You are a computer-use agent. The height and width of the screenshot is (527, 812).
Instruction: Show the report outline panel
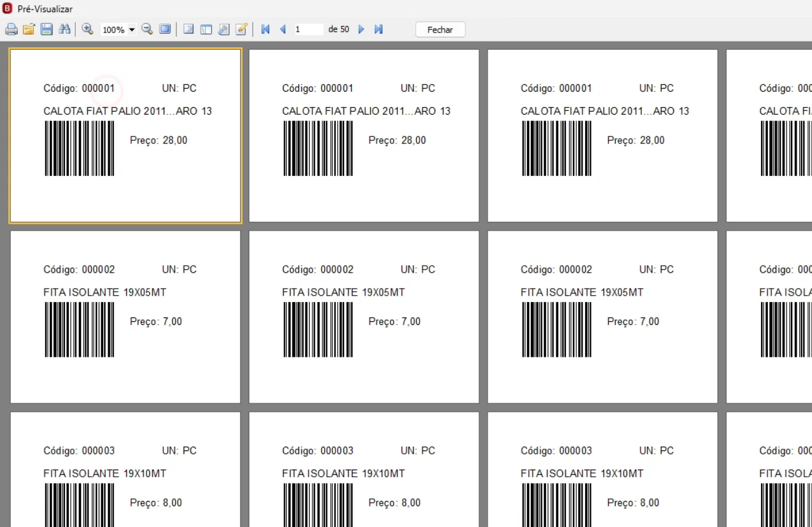pyautogui.click(x=189, y=29)
